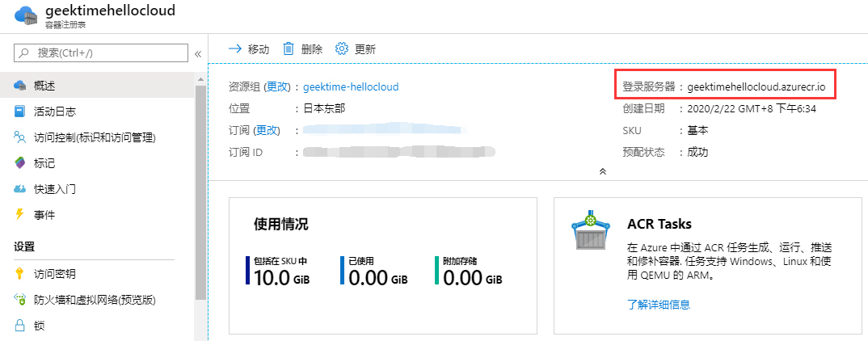Screen dimensions: 868x341
Task: Click the 删除 (Delete) trash icon
Action: [289, 48]
